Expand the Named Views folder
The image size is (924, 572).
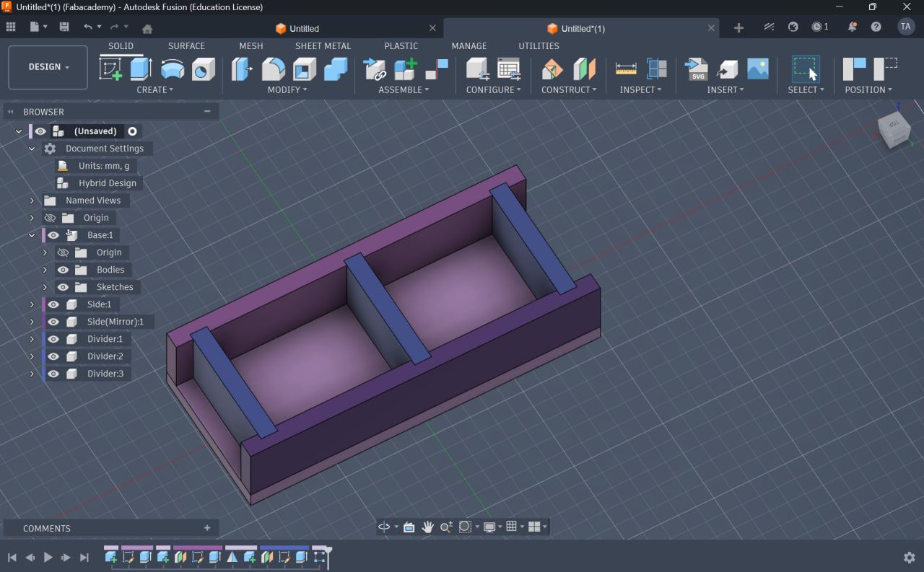click(32, 201)
